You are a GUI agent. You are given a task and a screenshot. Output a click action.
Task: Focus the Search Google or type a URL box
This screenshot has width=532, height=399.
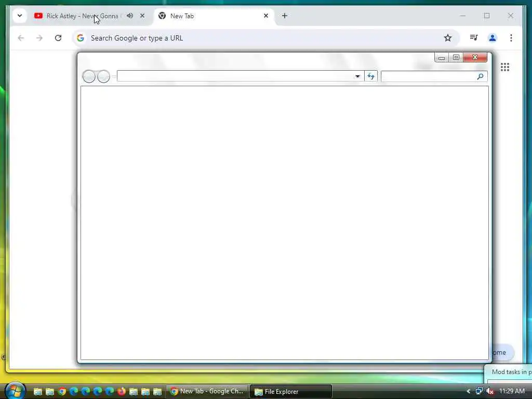[265, 38]
